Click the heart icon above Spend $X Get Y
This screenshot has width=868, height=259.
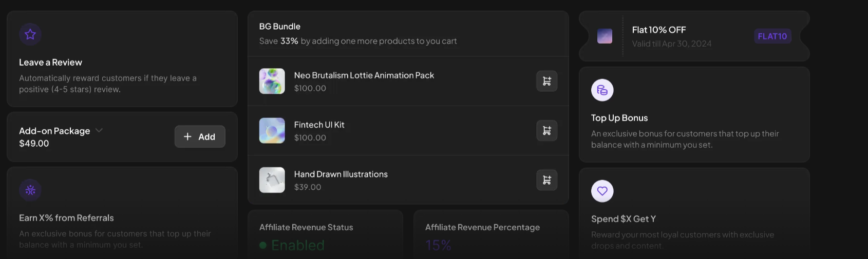point(602,191)
